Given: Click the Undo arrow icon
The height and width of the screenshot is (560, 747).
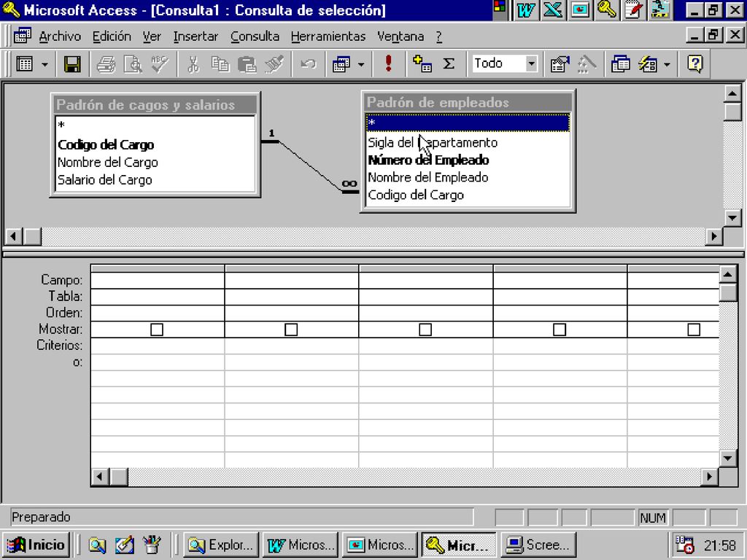Looking at the screenshot, I should pyautogui.click(x=309, y=64).
